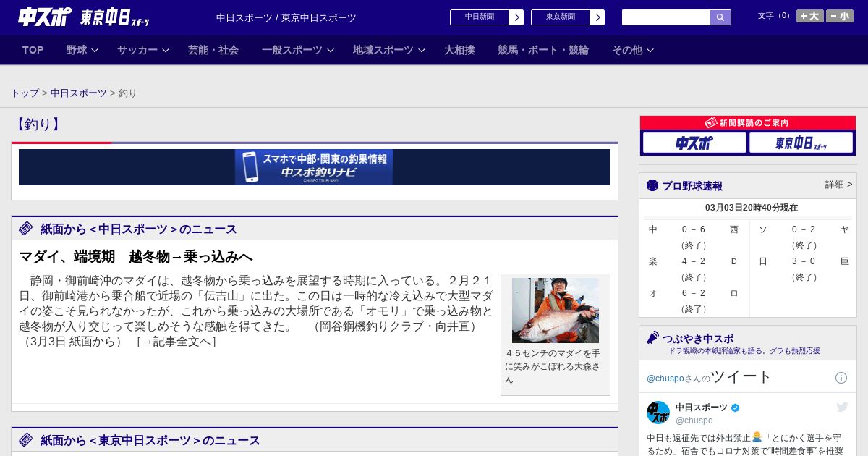Open the 競馬・ボート・競輪 section
This screenshot has height=456, width=868.
coord(543,50)
